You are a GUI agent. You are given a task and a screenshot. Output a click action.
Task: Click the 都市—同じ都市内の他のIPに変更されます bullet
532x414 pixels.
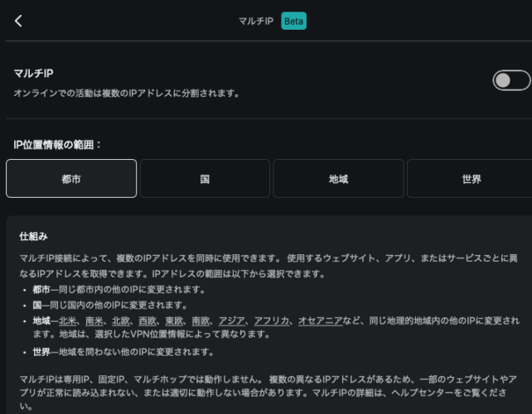coord(118,290)
